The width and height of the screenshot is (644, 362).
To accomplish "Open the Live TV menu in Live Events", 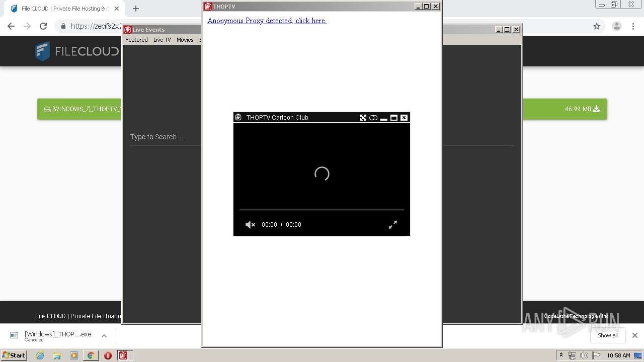I will 162,40.
